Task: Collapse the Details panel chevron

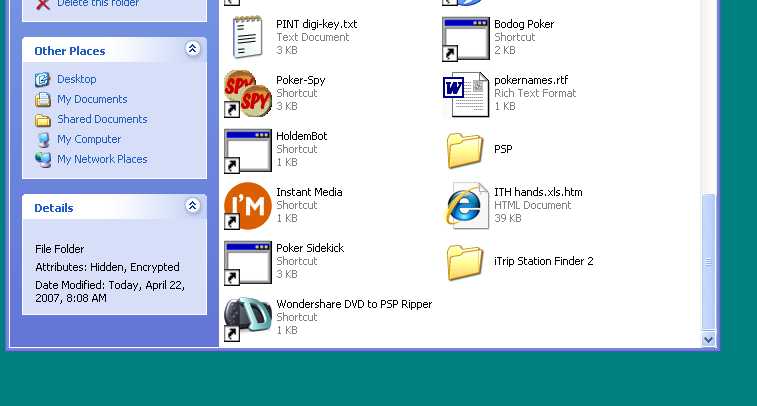Action: [x=193, y=206]
